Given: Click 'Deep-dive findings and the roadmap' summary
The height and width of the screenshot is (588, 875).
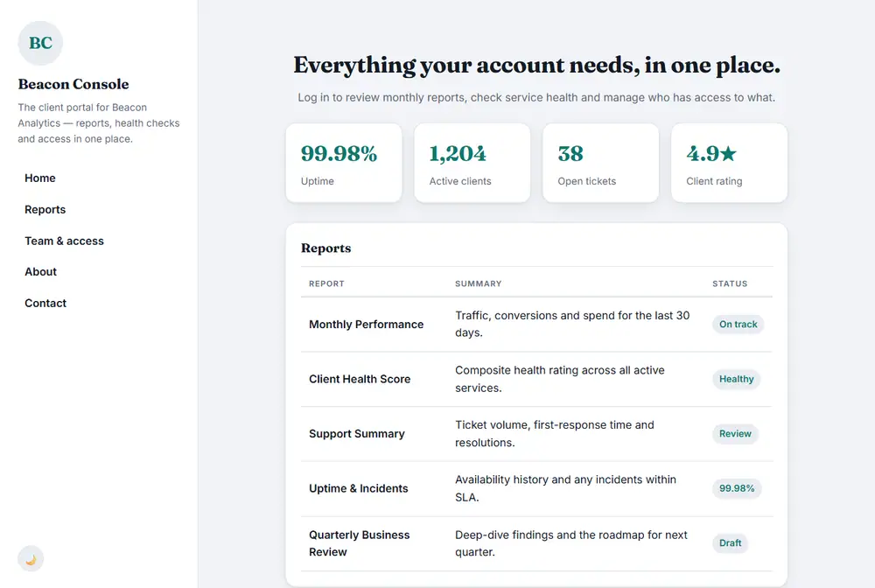Looking at the screenshot, I should pos(570,543).
